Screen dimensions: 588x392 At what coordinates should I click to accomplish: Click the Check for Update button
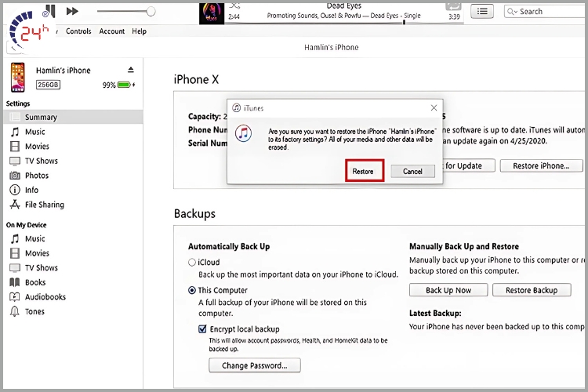469,165
